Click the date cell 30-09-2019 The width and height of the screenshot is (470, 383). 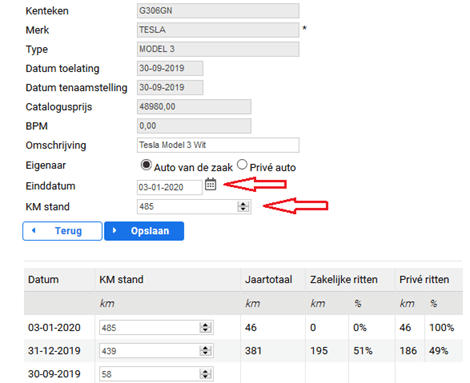54,374
